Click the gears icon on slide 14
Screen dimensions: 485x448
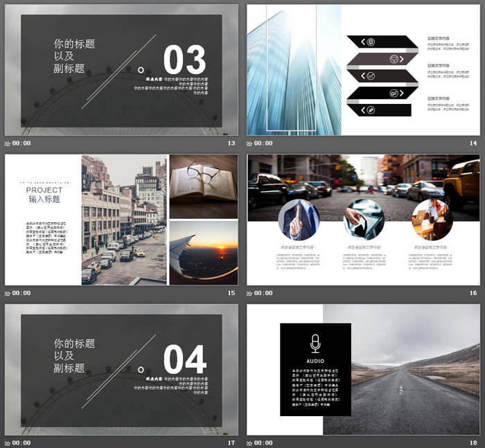tap(394, 93)
